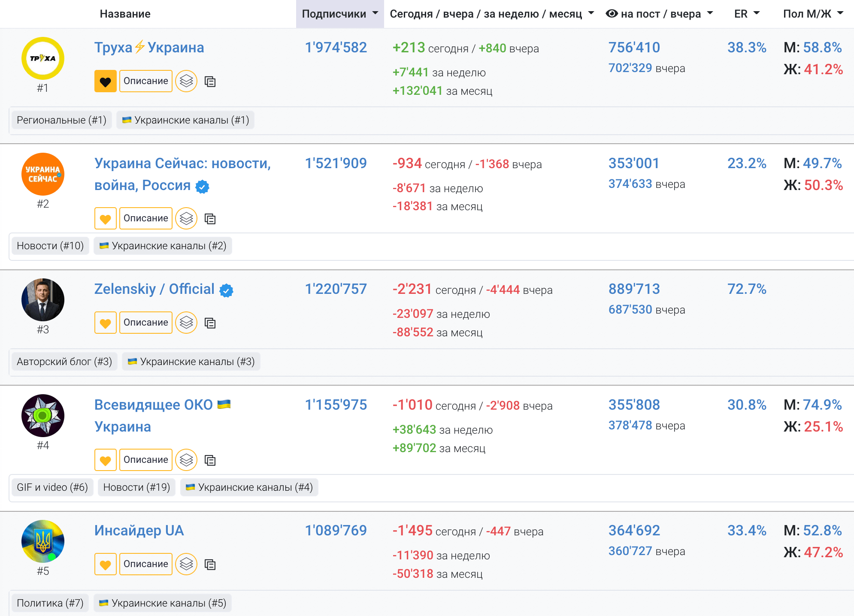Click subscriber count 1'220'757

(336, 289)
